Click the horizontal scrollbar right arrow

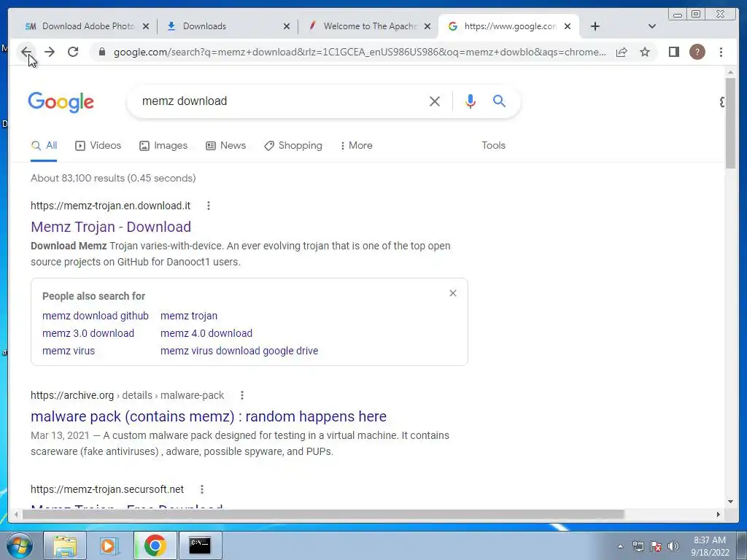tap(719, 514)
